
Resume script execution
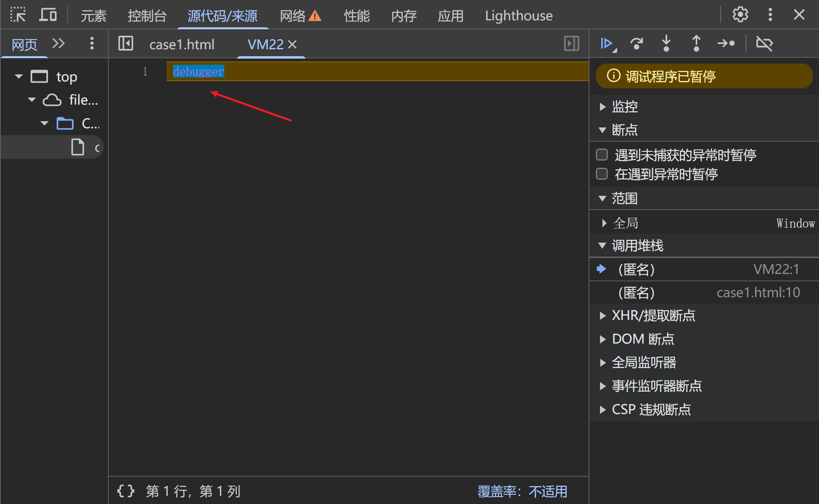pos(608,44)
